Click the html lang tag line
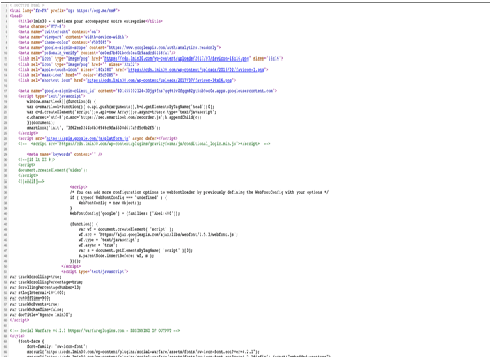 click(65, 10)
